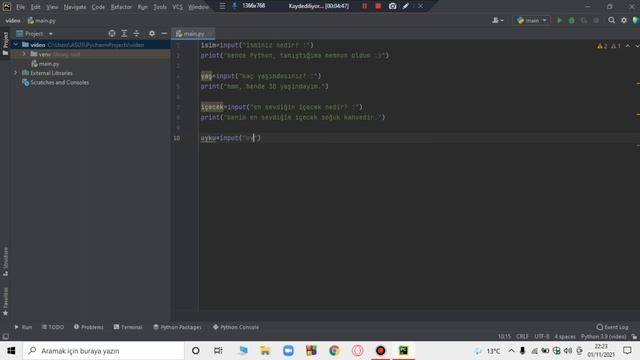Open the Python Console
The height and width of the screenshot is (360, 640).
[236, 327]
